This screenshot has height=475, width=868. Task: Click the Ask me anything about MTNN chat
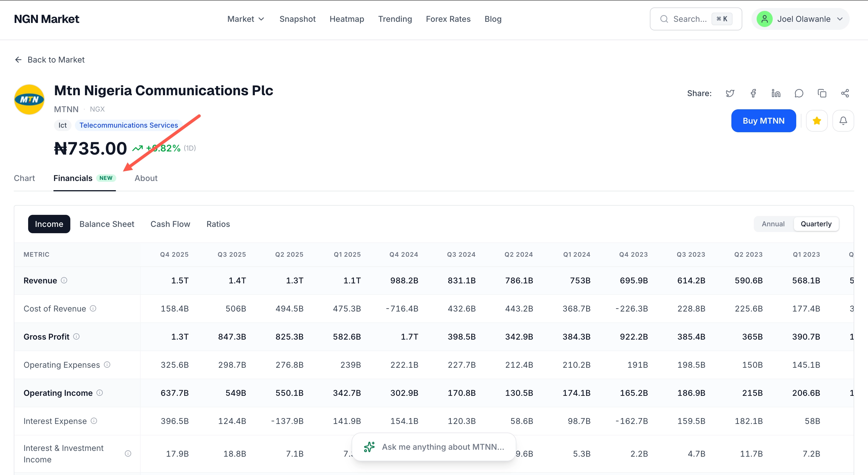click(x=434, y=447)
